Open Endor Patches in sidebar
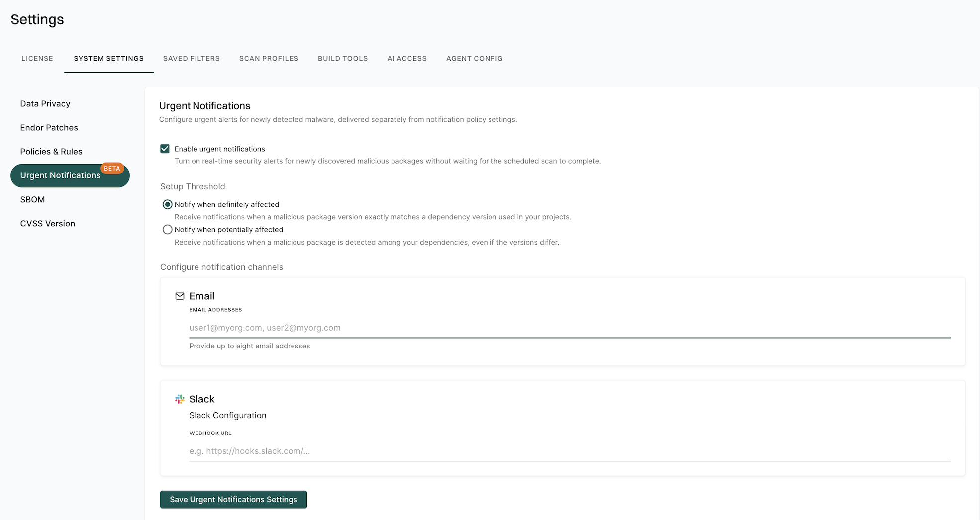Image resolution: width=980 pixels, height=520 pixels. [49, 128]
